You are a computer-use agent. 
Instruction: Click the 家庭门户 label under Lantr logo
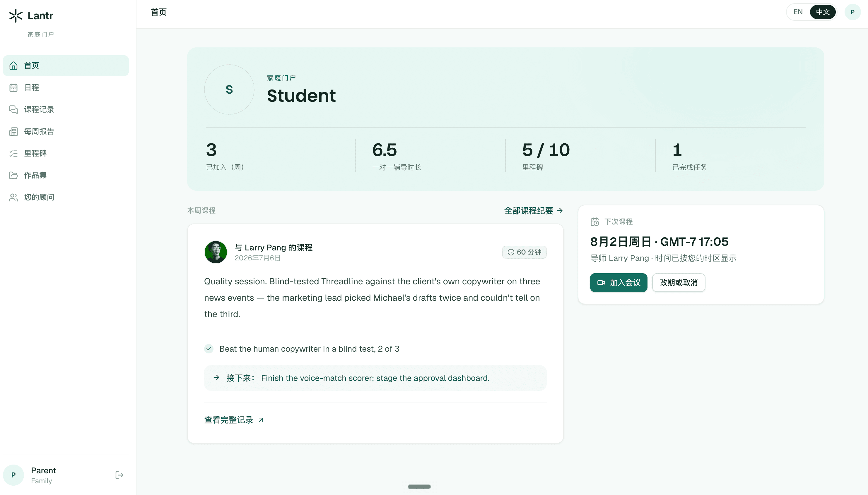pyautogui.click(x=40, y=35)
